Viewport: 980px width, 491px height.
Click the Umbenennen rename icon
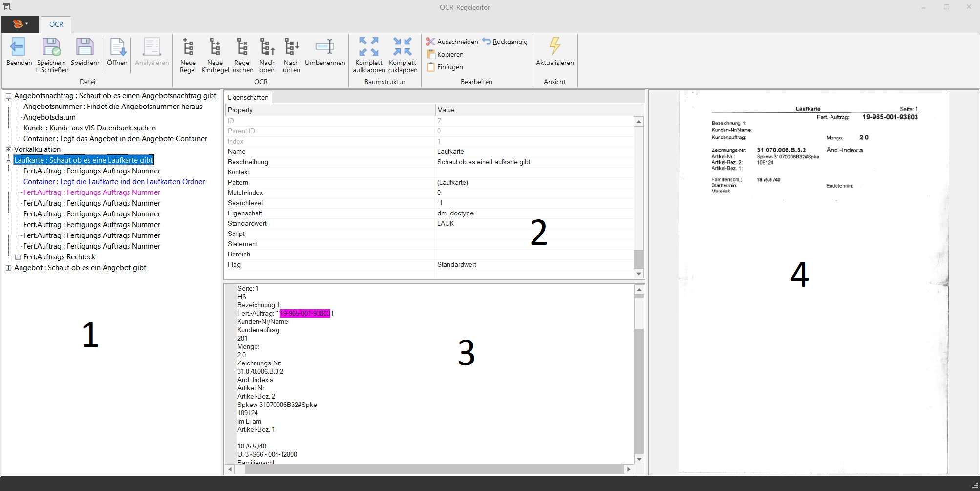325,47
